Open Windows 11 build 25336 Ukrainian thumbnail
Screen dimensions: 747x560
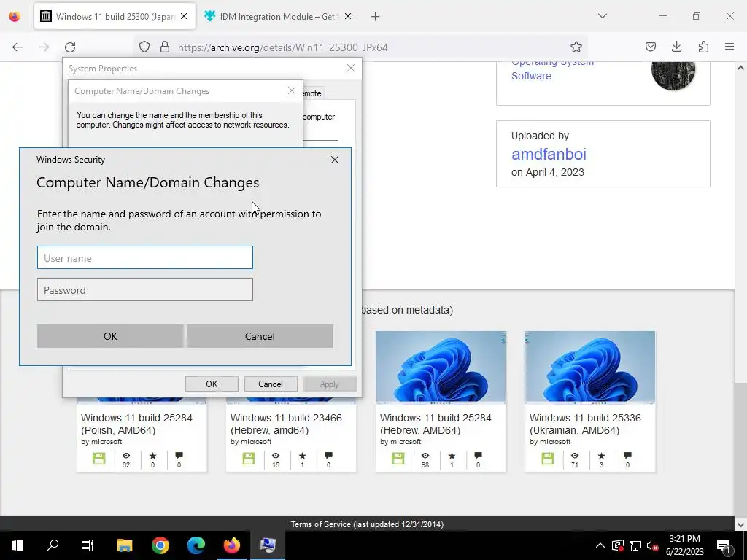pos(589,367)
